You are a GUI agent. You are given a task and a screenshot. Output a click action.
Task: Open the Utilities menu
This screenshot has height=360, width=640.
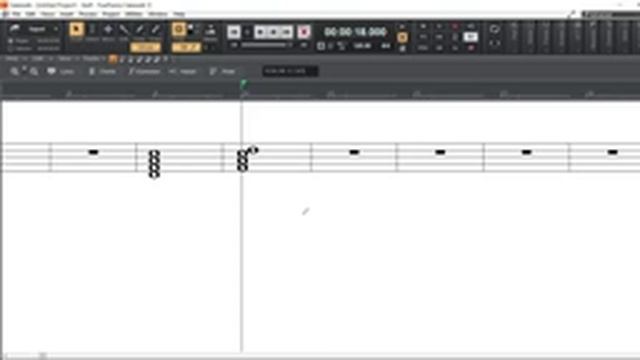134,14
